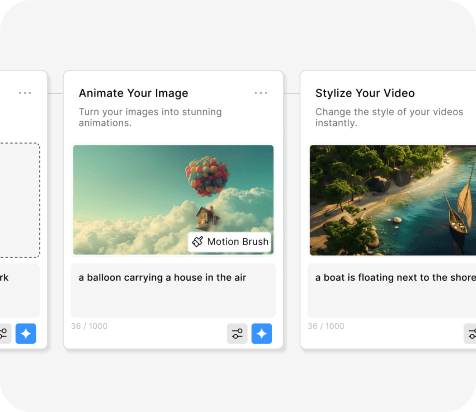
Task: Click the 'Stylize Your Video' title
Action: (365, 93)
